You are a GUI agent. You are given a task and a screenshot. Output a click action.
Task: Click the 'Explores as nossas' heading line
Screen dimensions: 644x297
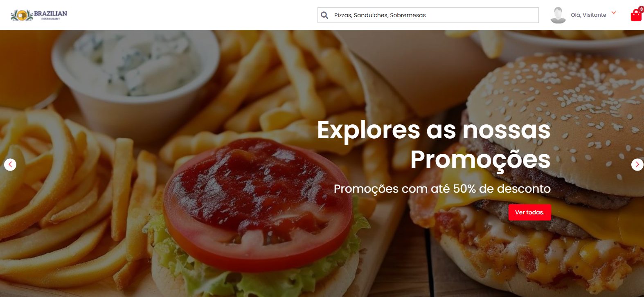pyautogui.click(x=434, y=130)
